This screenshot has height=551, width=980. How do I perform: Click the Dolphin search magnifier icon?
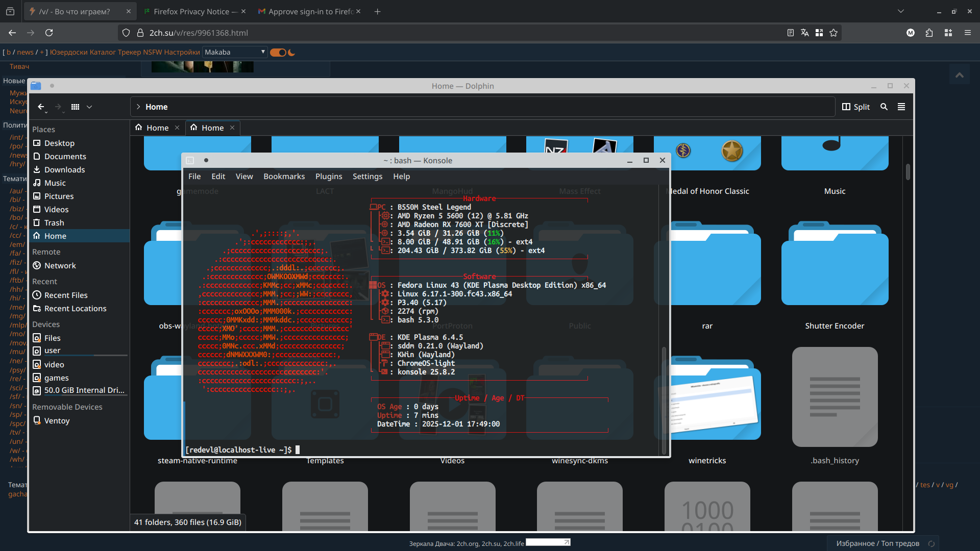click(x=884, y=107)
